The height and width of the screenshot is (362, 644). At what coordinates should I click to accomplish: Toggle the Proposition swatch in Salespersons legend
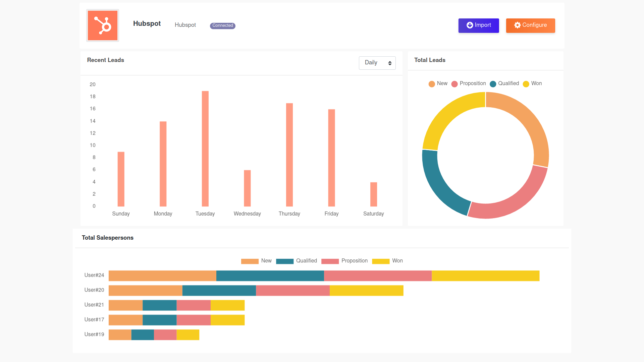330,261
